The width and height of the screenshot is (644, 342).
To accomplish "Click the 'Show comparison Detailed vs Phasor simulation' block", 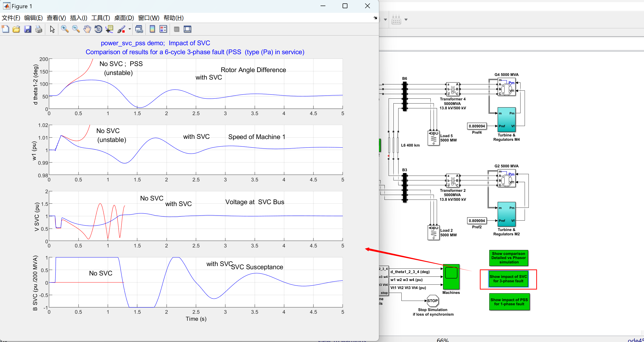I will 509,258.
